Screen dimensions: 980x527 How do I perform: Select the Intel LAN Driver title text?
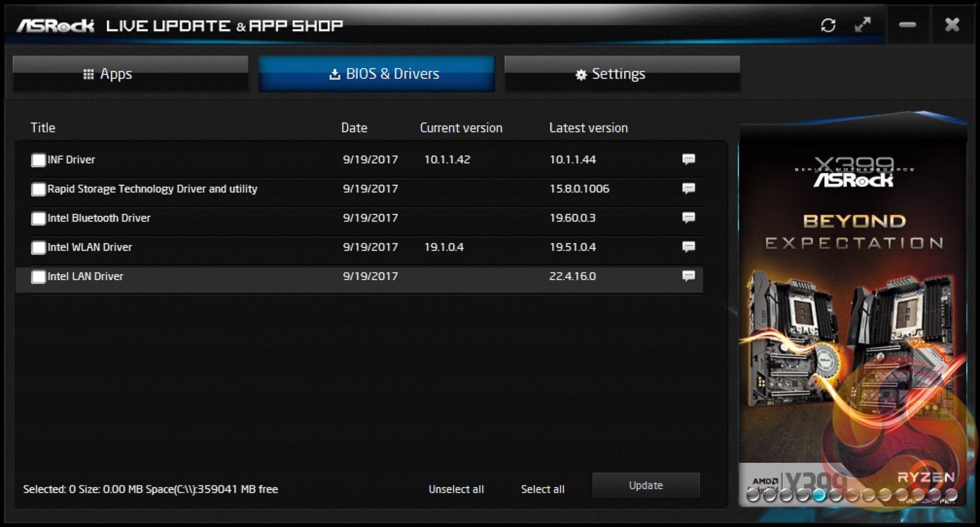pos(85,276)
